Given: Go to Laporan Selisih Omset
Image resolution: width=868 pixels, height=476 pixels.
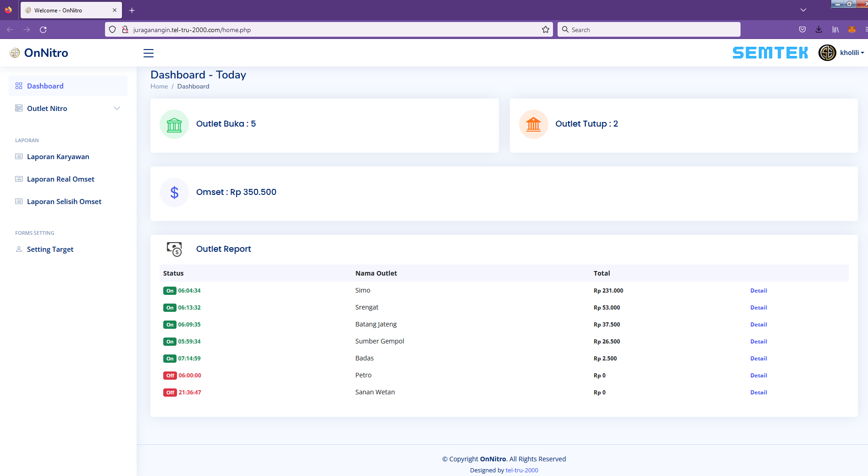Looking at the screenshot, I should click(64, 202).
